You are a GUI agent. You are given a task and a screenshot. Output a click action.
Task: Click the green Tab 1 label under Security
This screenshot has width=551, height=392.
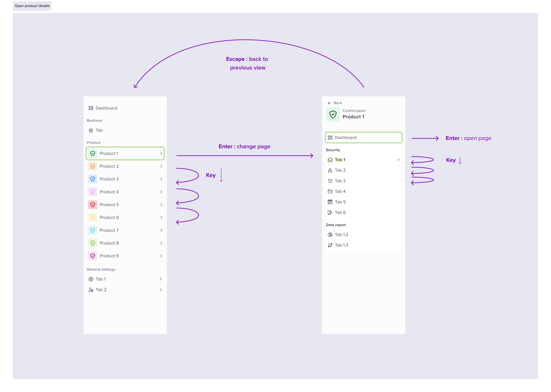(340, 160)
